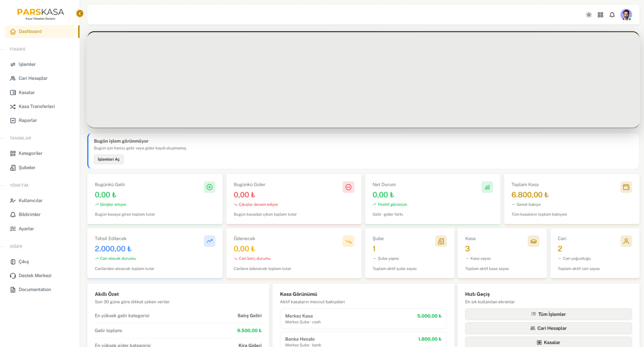Collapse the sidebar using the chevron button
The width and height of the screenshot is (644, 347).
coord(80,13)
